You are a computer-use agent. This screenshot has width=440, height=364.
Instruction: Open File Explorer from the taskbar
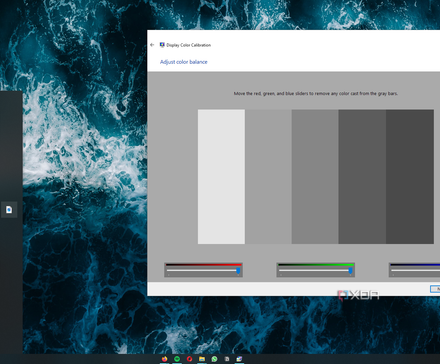[202, 359]
